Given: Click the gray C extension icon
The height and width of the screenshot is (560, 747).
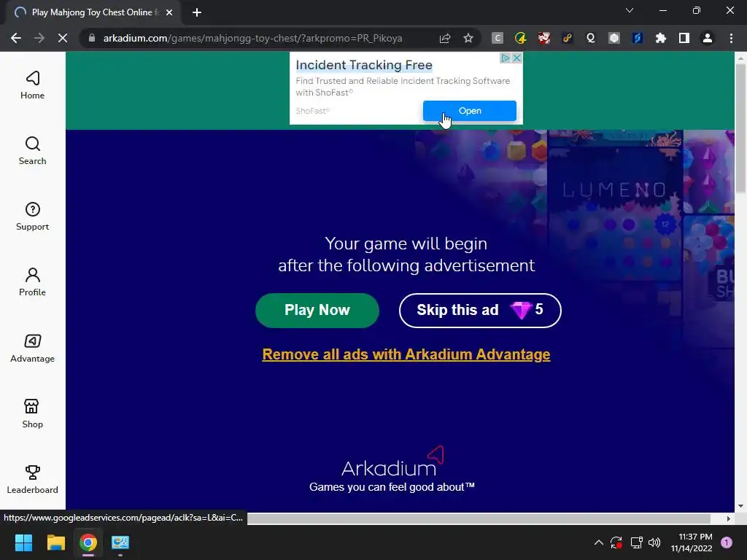Looking at the screenshot, I should [497, 38].
